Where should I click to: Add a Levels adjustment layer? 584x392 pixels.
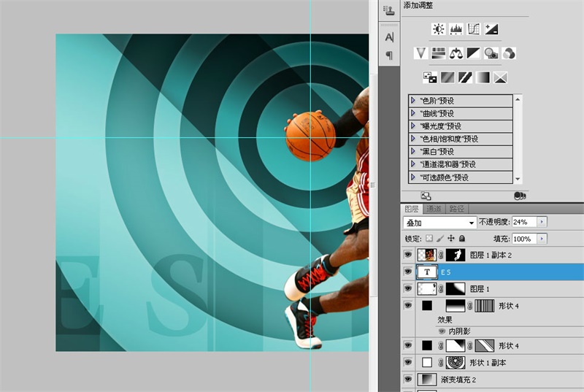(456, 29)
